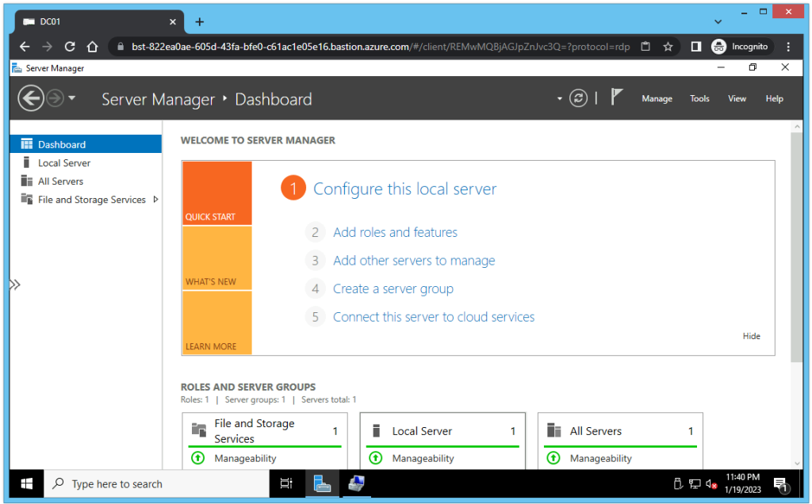The width and height of the screenshot is (812, 504).
Task: Click Add other servers to manage
Action: (414, 260)
